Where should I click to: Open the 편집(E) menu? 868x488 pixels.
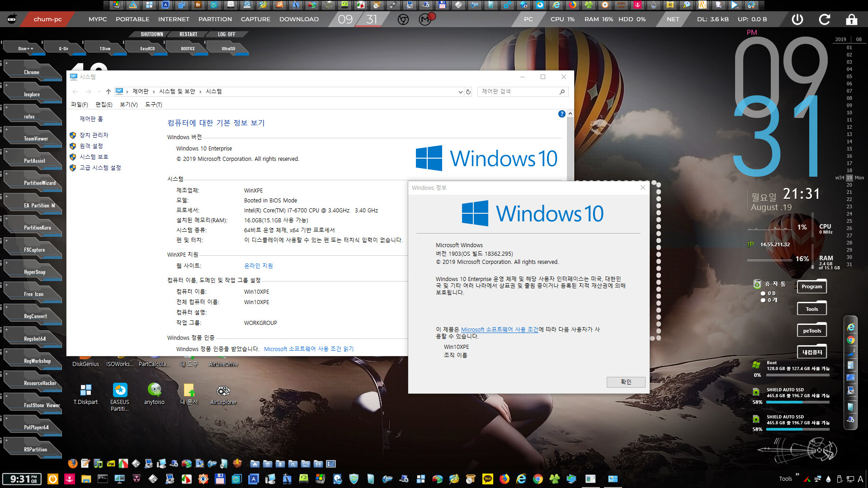[104, 104]
